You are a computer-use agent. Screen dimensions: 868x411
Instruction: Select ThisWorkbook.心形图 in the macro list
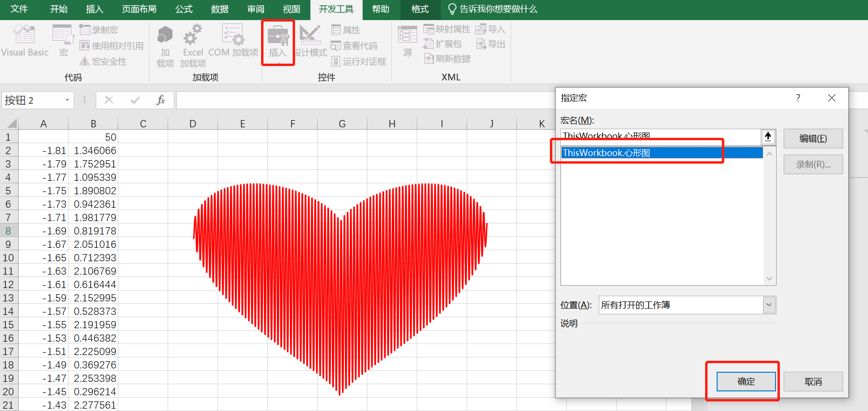tap(662, 153)
